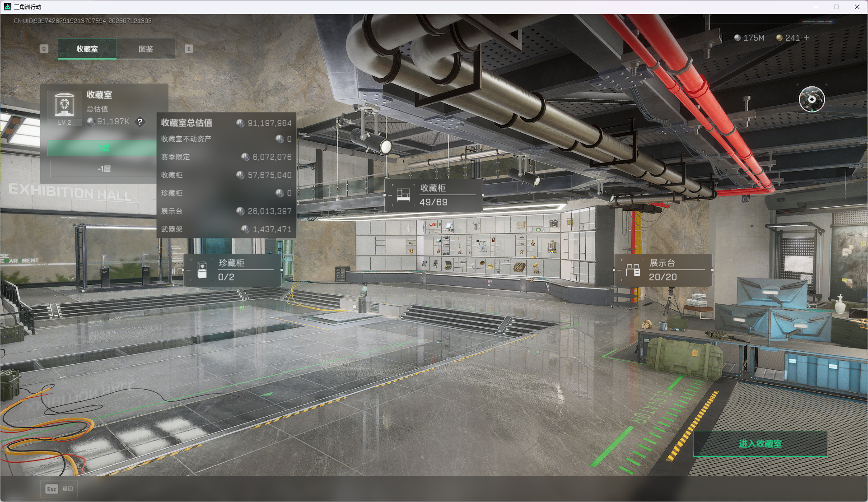868x502 pixels.
Task: Click the 武器架 1,437,471 row
Action: [226, 229]
